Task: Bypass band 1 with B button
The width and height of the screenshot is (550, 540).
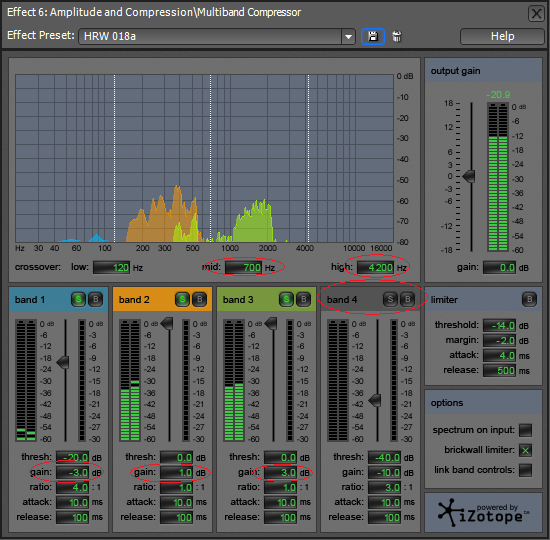Action: [95, 299]
